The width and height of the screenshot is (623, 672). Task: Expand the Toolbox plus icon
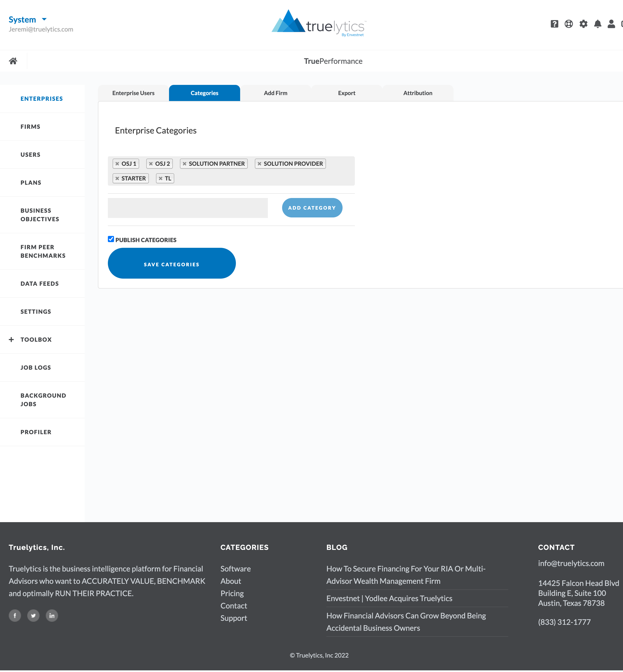(11, 340)
